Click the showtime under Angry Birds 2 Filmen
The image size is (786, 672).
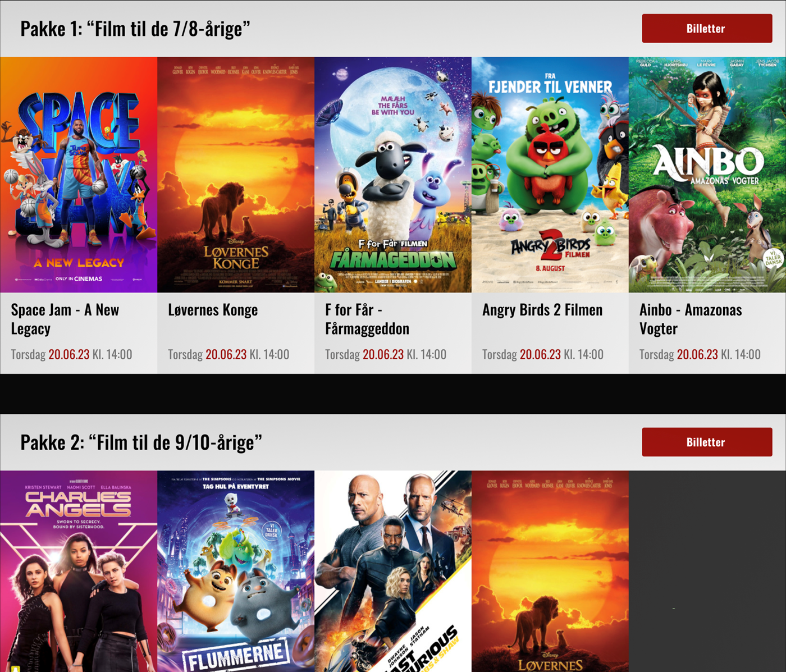[x=543, y=354]
